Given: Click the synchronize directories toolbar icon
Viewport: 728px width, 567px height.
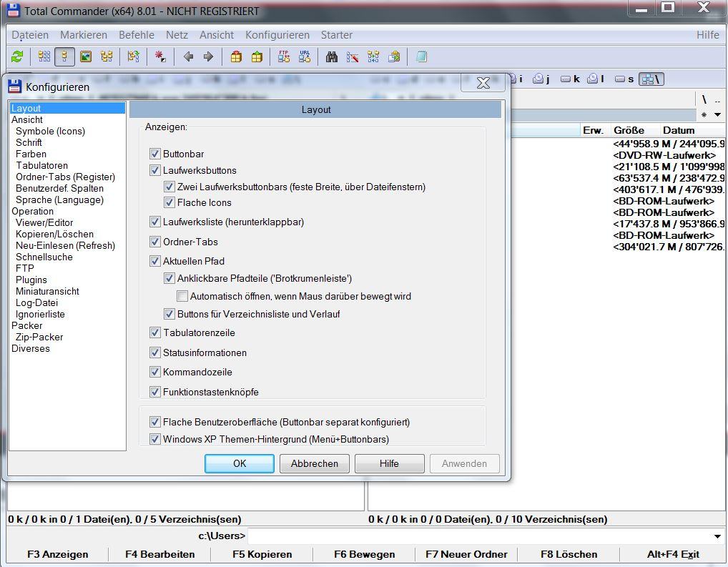Looking at the screenshot, I should [x=373, y=56].
